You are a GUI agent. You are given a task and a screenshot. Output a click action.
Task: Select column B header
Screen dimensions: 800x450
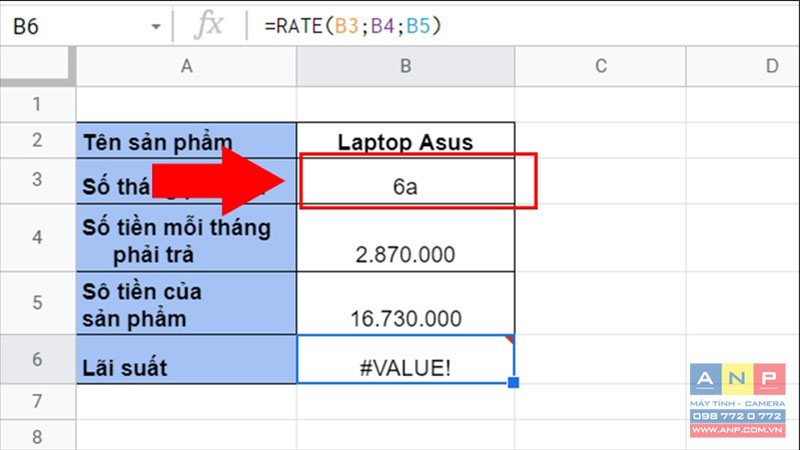pos(406,66)
